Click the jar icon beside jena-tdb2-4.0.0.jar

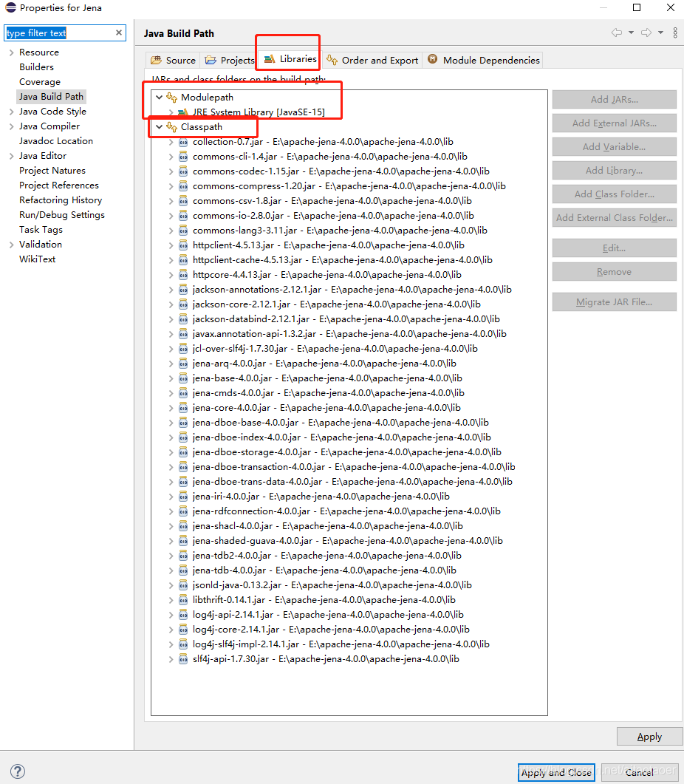click(x=183, y=556)
